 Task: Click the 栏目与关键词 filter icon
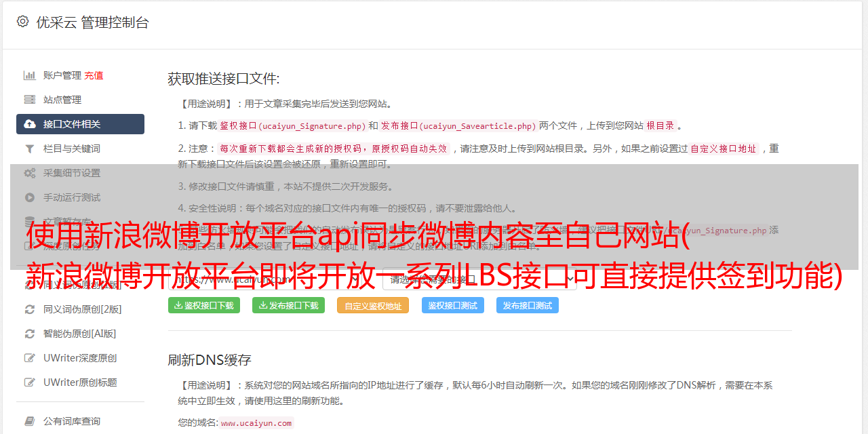click(30, 149)
